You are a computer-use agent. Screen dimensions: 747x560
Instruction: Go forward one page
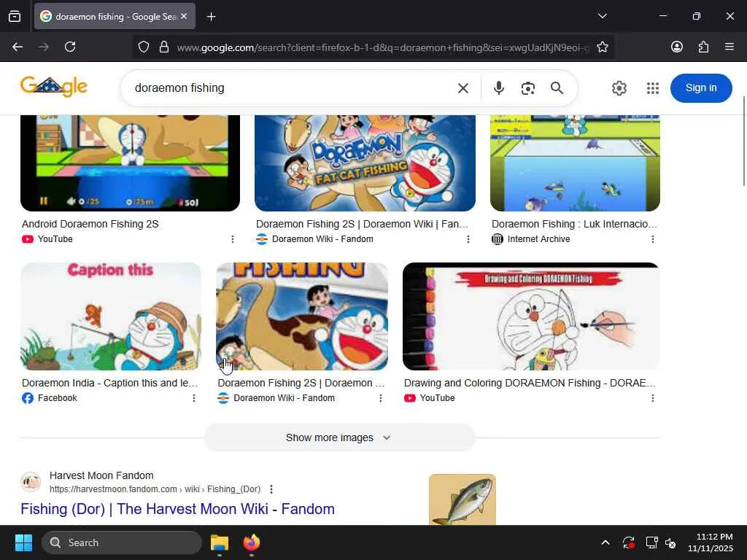pos(44,47)
